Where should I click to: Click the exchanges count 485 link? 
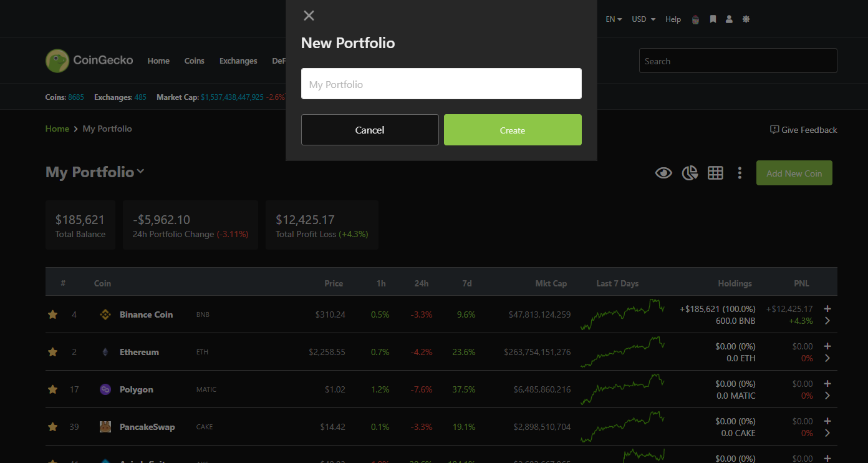coord(140,97)
